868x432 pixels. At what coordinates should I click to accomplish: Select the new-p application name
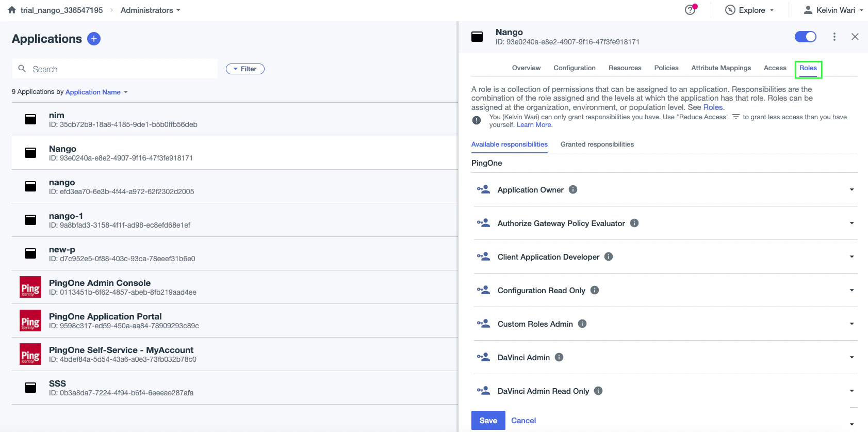(x=62, y=249)
